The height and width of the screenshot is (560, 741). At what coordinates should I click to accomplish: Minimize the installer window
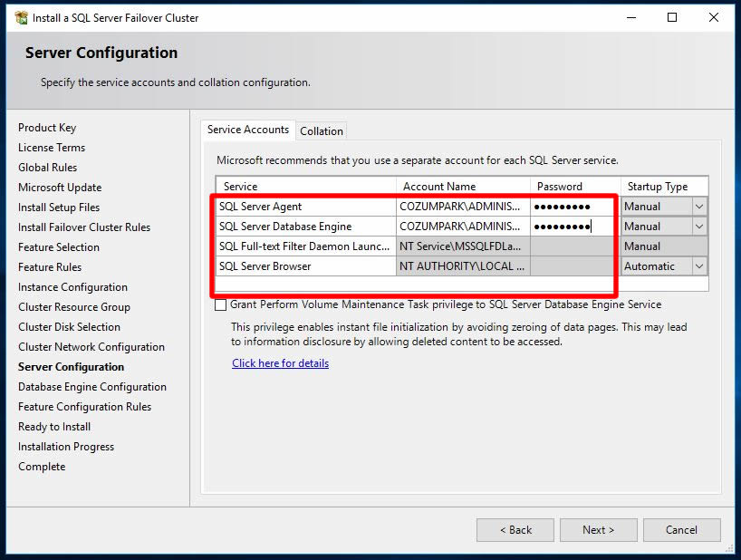[630, 17]
